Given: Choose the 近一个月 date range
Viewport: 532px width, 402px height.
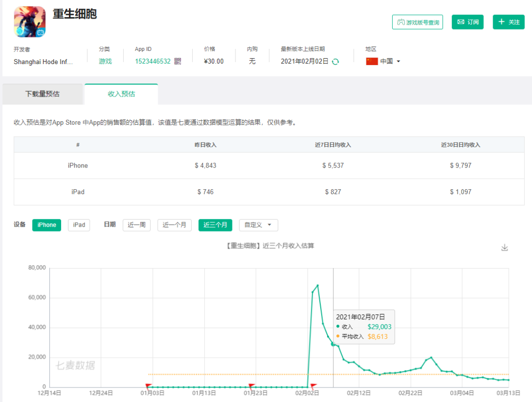Looking at the screenshot, I should pos(174,225).
